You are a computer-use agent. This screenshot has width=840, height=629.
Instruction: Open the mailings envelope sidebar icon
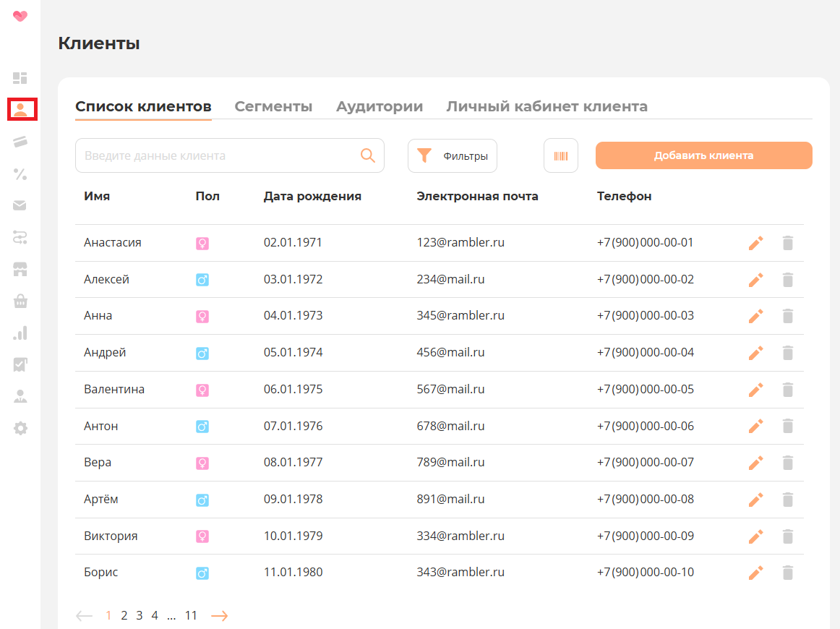[20, 205]
